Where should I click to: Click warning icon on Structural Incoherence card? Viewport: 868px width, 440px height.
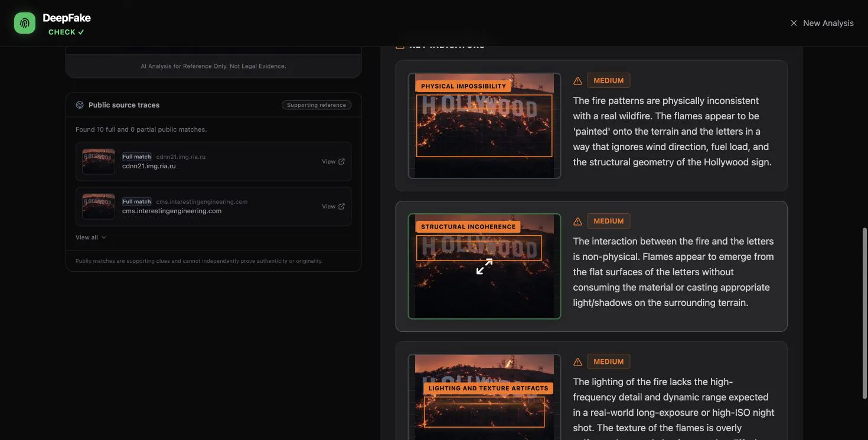pos(577,221)
